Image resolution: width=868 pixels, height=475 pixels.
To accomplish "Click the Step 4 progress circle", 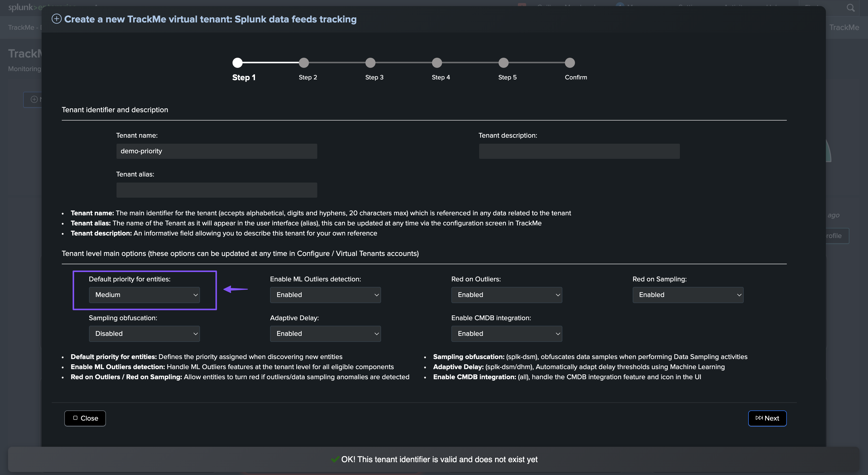I will 437,63.
